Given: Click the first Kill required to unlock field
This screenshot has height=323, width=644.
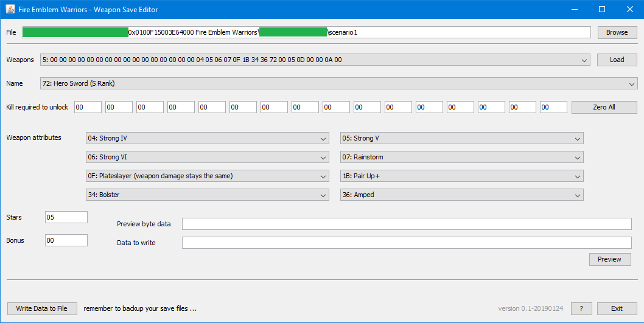Looking at the screenshot, I should click(x=88, y=107).
